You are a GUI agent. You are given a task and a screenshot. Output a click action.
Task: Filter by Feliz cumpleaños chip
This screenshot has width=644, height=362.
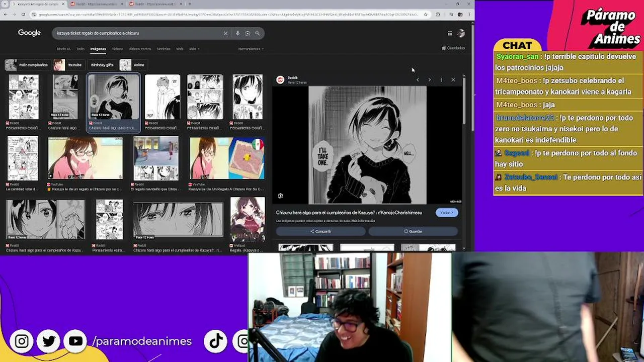pyautogui.click(x=27, y=65)
